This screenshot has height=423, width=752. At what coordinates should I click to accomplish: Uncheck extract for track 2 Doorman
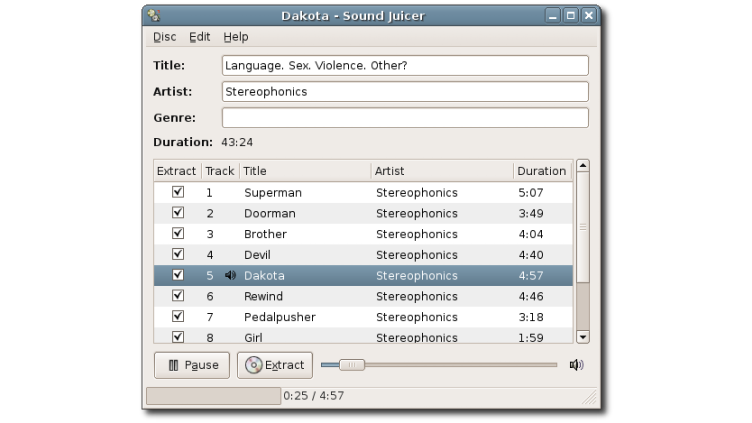click(x=178, y=212)
